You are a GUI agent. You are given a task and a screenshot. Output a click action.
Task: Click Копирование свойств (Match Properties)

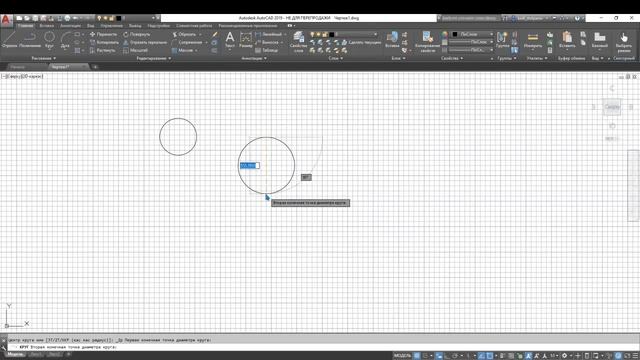427,42
